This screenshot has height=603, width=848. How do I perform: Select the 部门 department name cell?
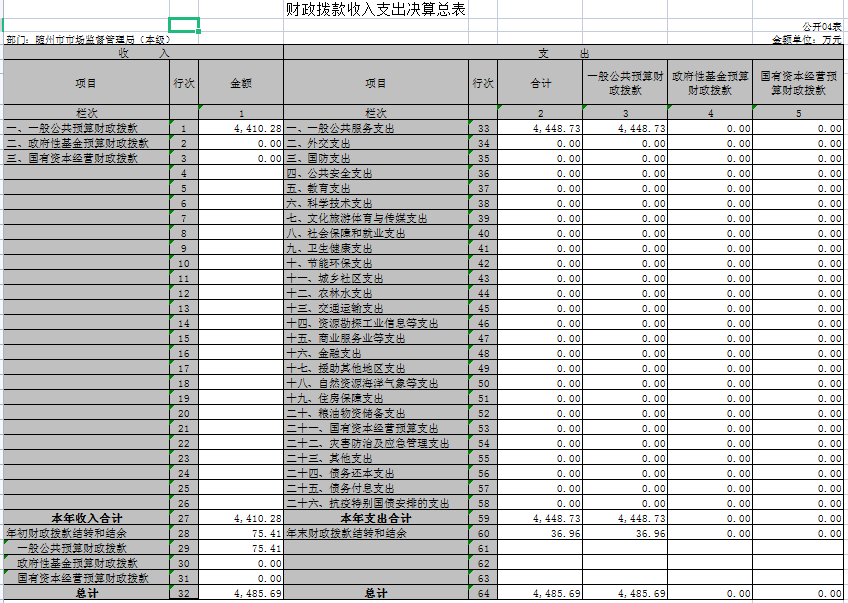[x=87, y=40]
